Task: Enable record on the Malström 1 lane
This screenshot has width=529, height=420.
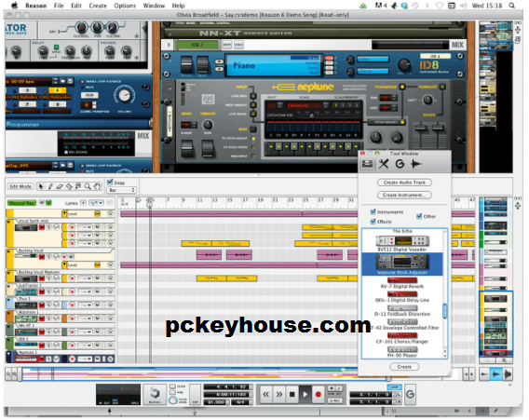Action: pyautogui.click(x=72, y=318)
